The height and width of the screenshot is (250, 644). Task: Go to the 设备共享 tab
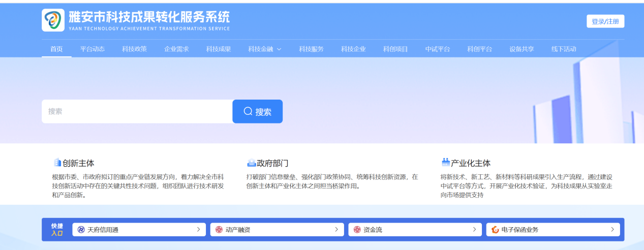click(x=522, y=49)
